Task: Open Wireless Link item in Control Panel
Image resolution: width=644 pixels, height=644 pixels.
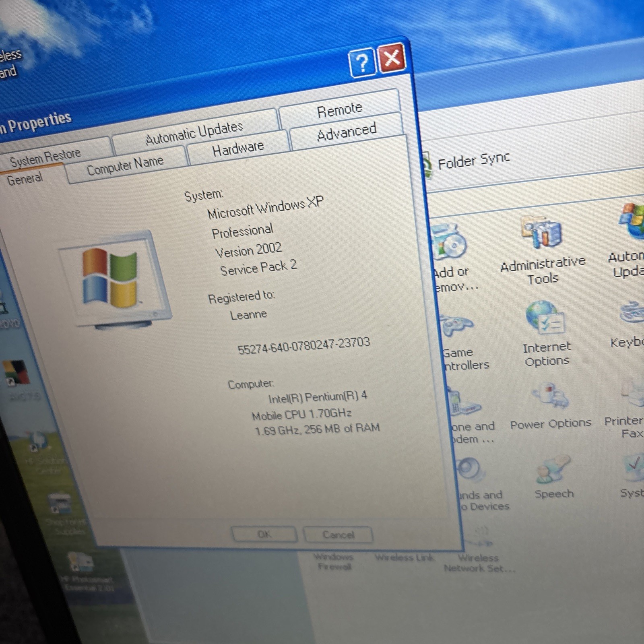Action: 405,557
